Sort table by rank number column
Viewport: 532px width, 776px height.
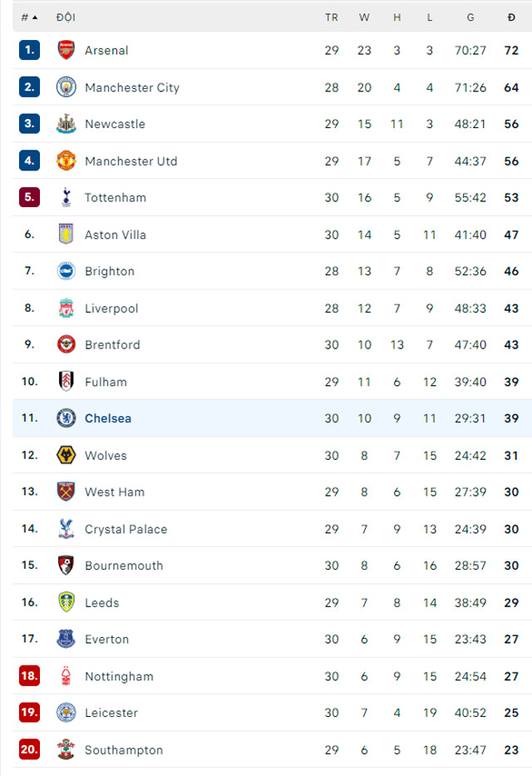coord(29,17)
